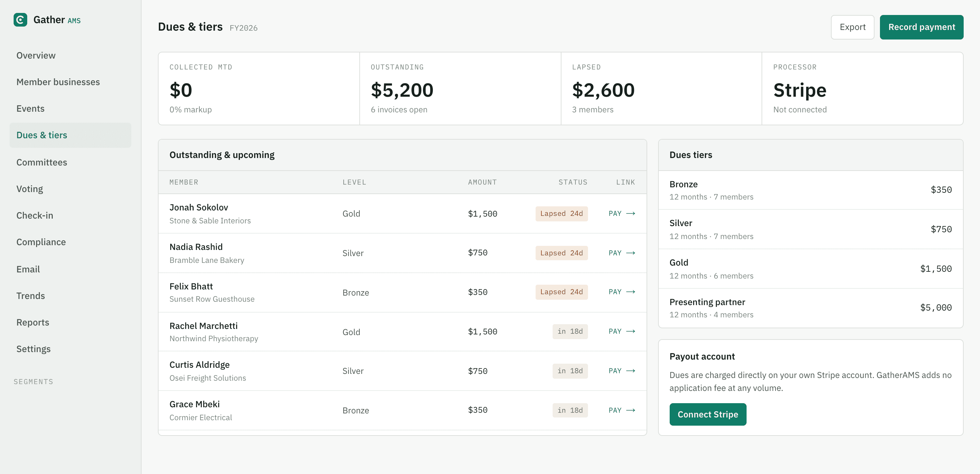Screen dimensions: 980x474
Task: Open PAY link for Nadia Rashid
Action: pyautogui.click(x=622, y=253)
